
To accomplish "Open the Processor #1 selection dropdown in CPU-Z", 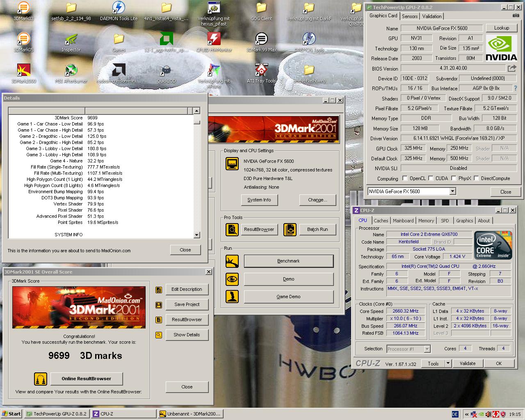I will 427,349.
